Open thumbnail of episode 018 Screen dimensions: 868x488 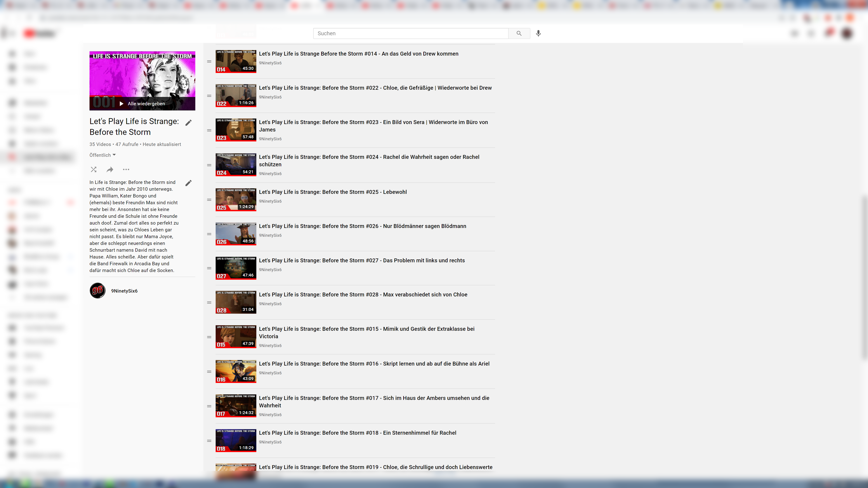click(x=236, y=441)
